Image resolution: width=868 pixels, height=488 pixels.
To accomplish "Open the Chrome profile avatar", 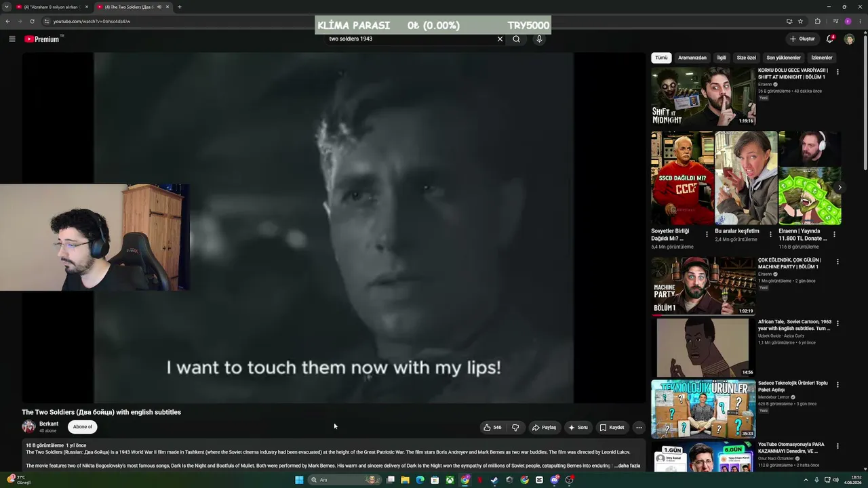I will click(x=848, y=21).
